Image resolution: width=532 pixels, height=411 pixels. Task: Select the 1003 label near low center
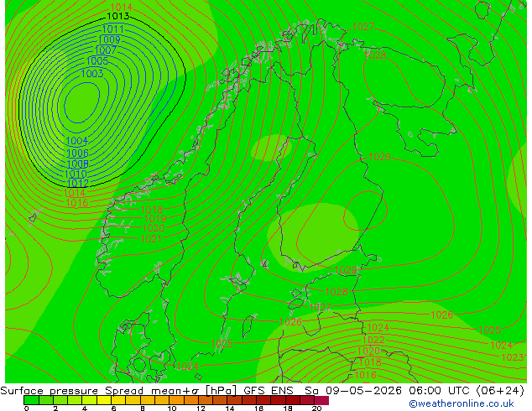tap(92, 73)
